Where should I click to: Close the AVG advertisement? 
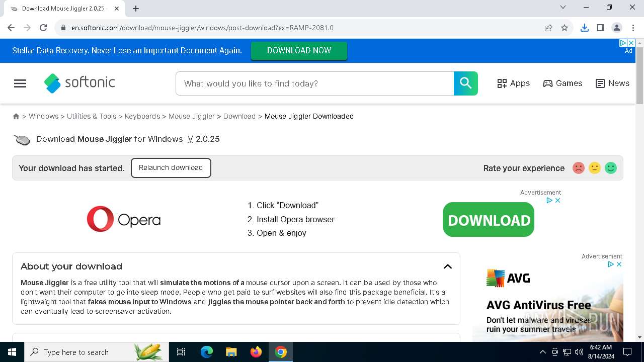click(x=619, y=264)
